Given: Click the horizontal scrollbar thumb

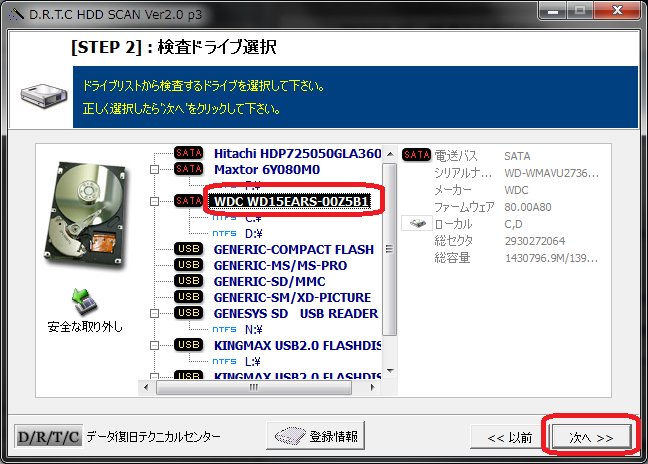Looking at the screenshot, I should (x=254, y=388).
